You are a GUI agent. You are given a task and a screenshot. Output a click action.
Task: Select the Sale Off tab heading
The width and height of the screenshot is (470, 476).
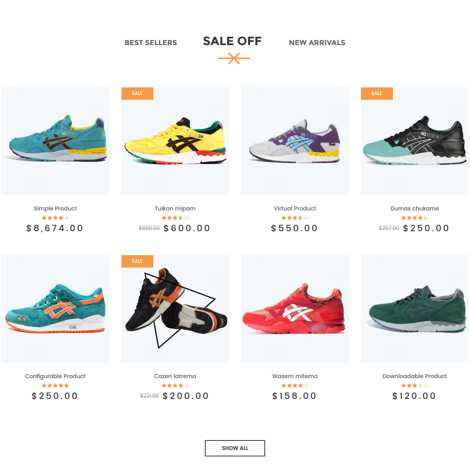[x=232, y=41]
